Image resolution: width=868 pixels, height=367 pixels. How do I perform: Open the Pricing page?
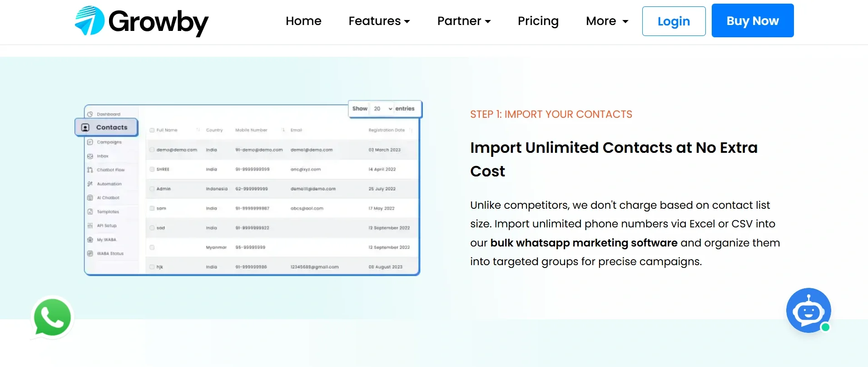[x=538, y=21]
